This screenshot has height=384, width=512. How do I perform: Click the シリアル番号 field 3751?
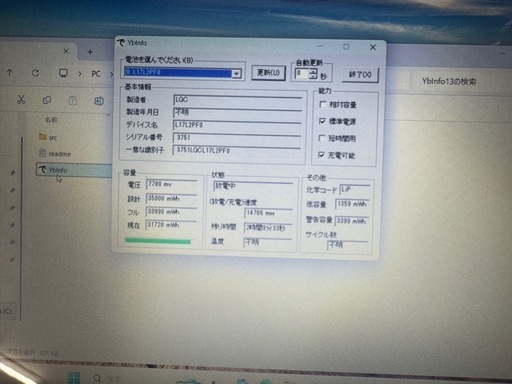(x=237, y=138)
